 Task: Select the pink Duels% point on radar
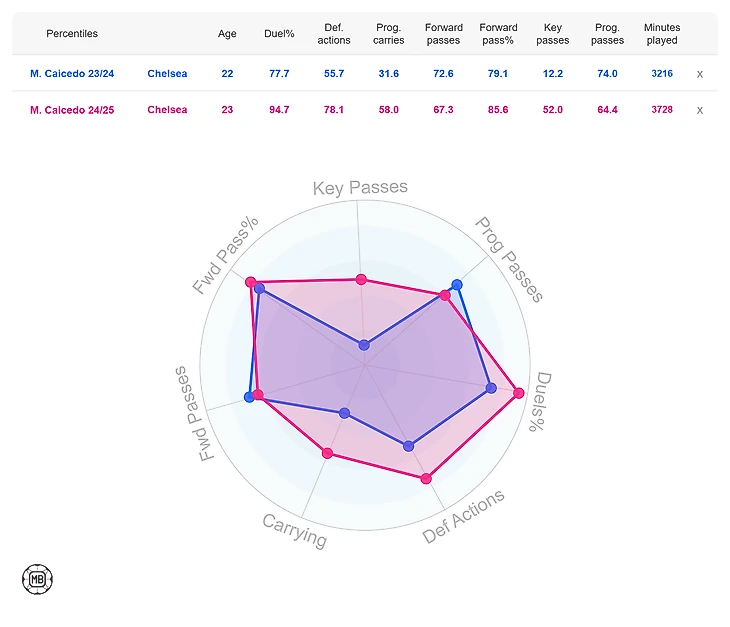click(518, 393)
